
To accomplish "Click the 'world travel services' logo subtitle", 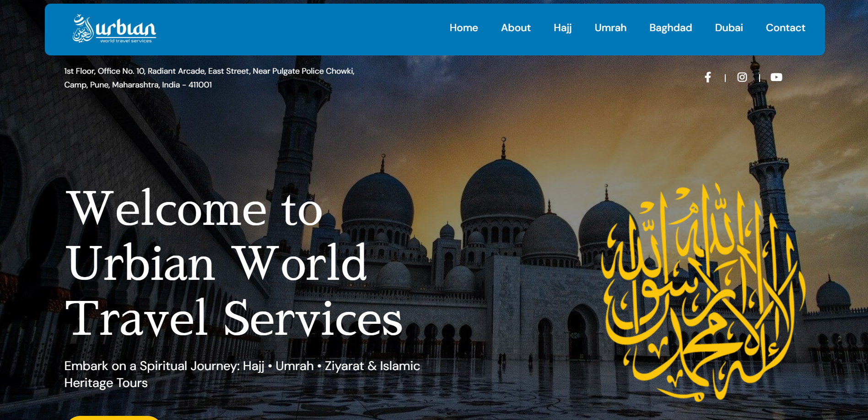I will [126, 41].
